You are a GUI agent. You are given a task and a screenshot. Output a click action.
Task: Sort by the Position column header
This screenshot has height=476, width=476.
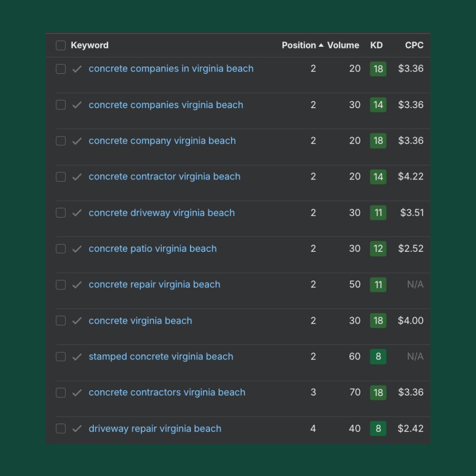click(298, 45)
